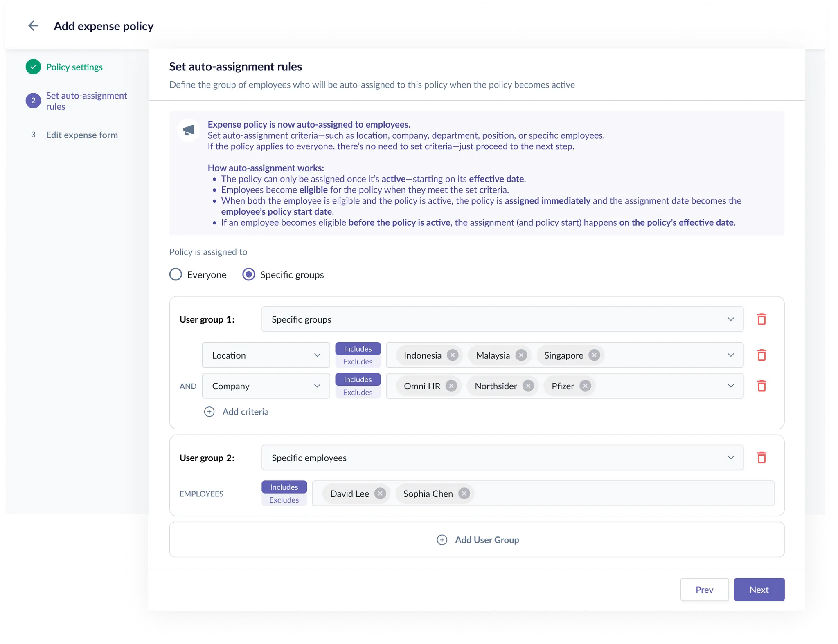Remove the Pfizer company chip
This screenshot has width=838, height=644.
coord(585,386)
